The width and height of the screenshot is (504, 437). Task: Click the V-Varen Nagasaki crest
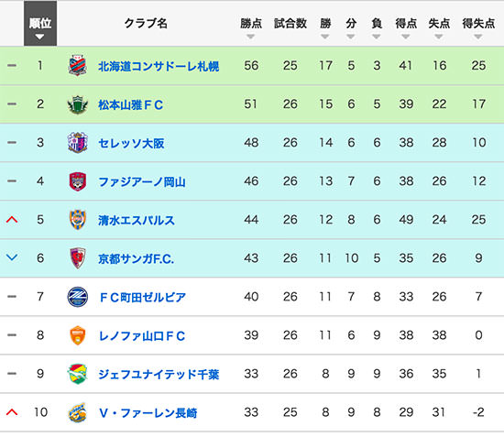tap(78, 412)
